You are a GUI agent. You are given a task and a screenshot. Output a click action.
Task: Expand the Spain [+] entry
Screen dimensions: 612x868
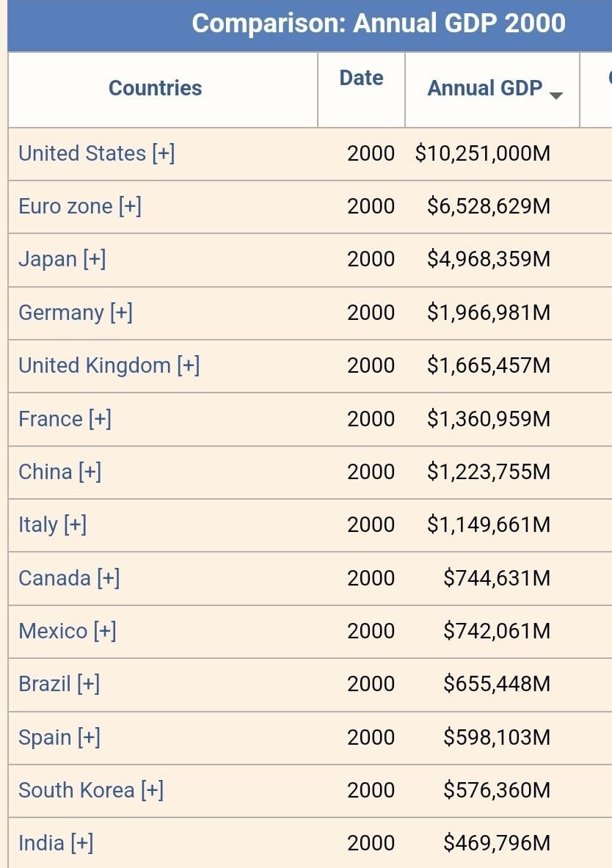tap(89, 737)
